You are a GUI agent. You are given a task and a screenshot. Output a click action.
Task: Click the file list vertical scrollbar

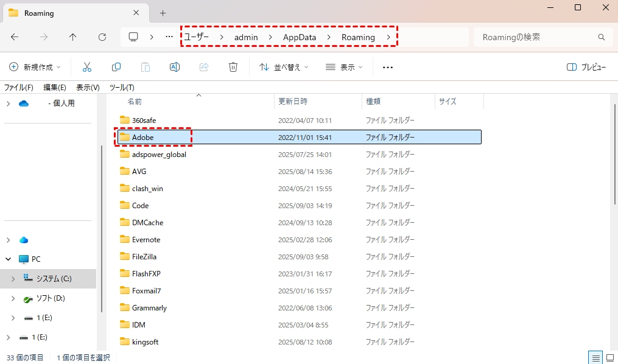pyautogui.click(x=615, y=154)
